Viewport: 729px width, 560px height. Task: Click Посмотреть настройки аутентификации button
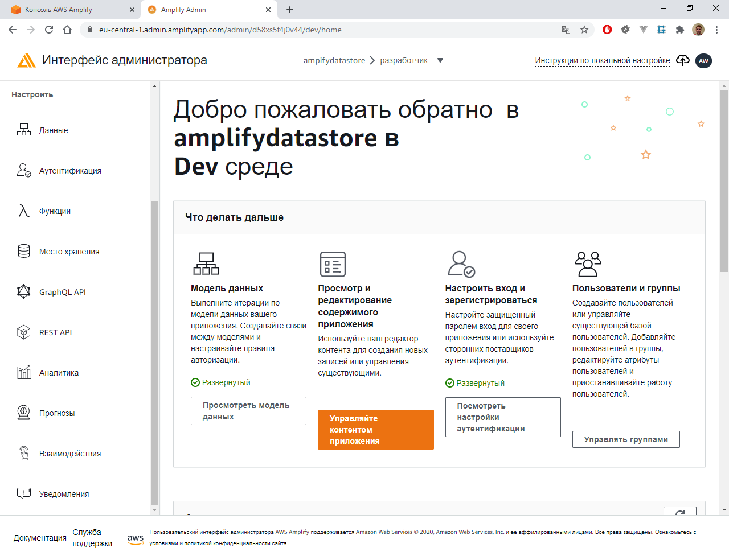coord(503,417)
